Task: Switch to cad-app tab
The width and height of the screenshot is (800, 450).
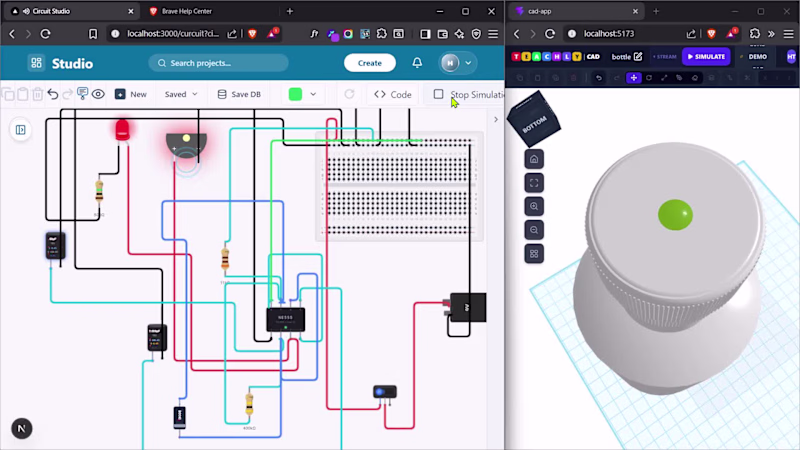Action: [577, 11]
